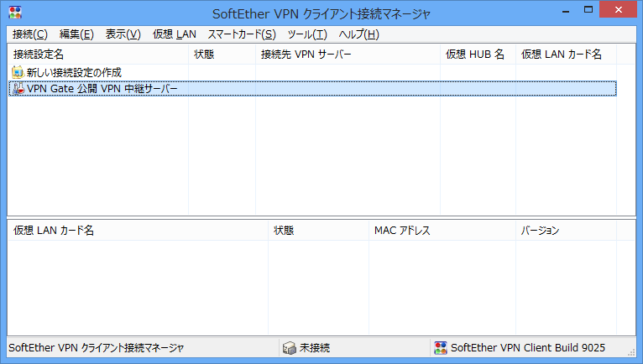Click the SoftEther app icon in title bar
This screenshot has width=643, height=364.
pos(15,13)
